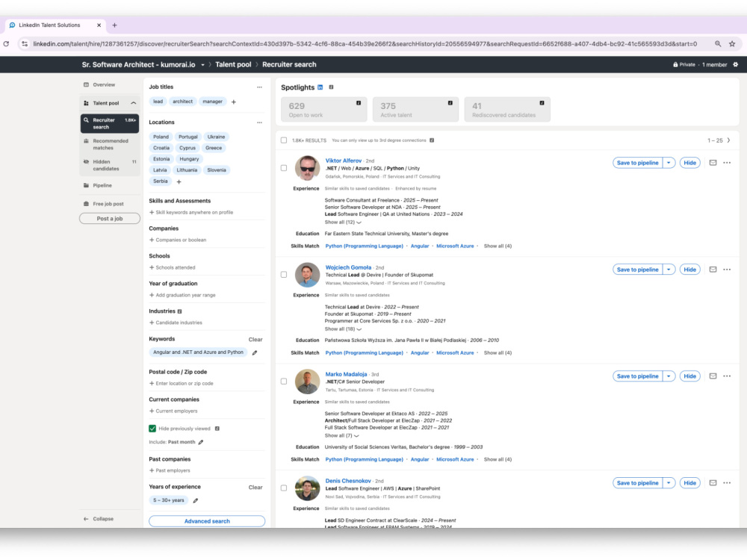
Task: Clear Years of experience filter
Action: [255, 487]
